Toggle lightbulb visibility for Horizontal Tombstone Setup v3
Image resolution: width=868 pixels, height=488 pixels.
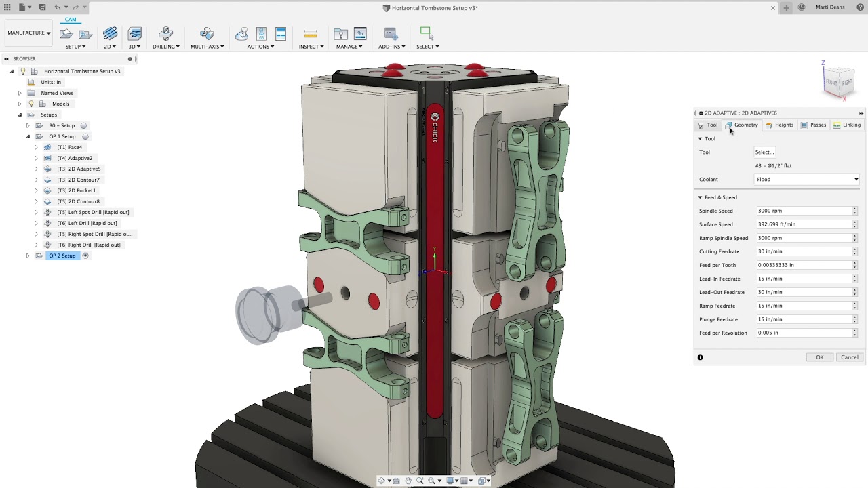(x=22, y=71)
